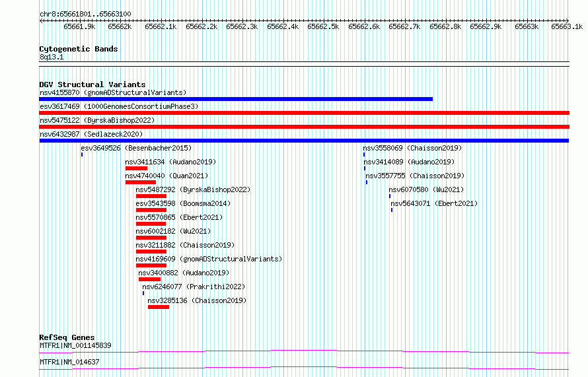Click the 65662k ruler tick label
This screenshot has height=377, width=588.
click(120, 26)
